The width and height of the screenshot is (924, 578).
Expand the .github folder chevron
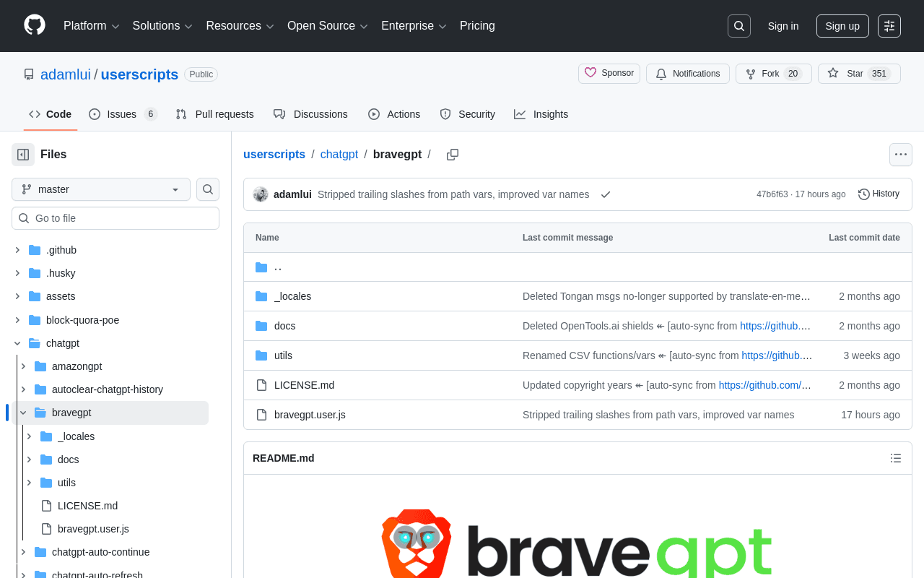click(x=17, y=250)
